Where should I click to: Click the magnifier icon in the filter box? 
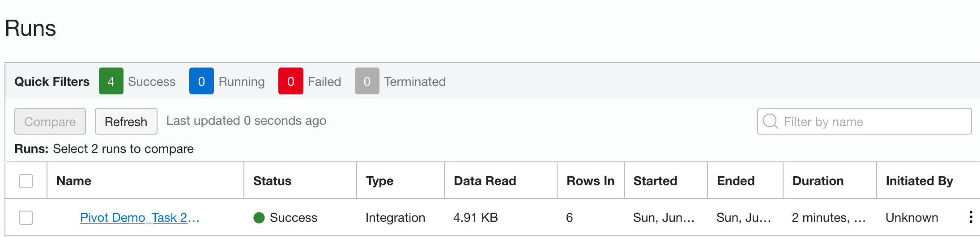point(770,121)
